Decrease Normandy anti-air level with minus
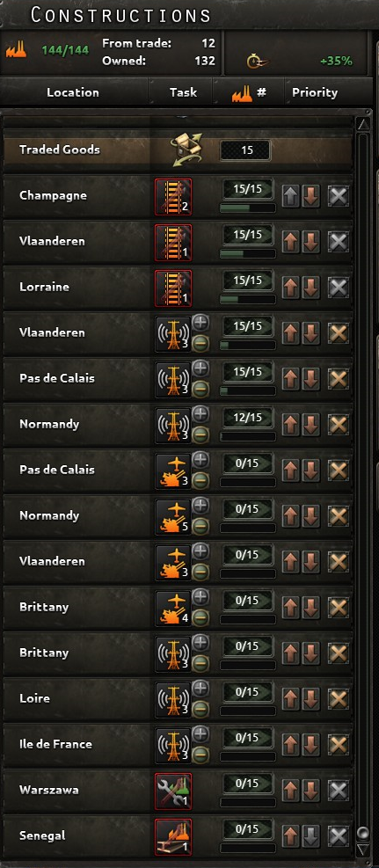The width and height of the screenshot is (379, 868). click(200, 526)
